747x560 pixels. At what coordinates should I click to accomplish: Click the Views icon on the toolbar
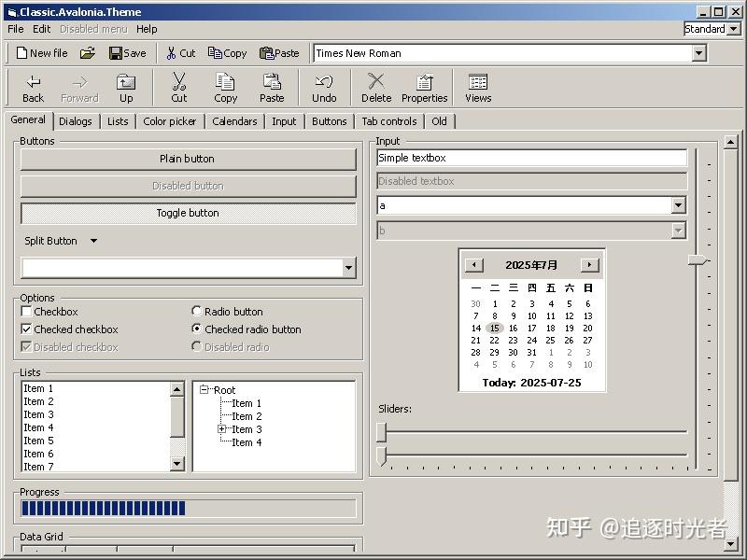(x=478, y=87)
